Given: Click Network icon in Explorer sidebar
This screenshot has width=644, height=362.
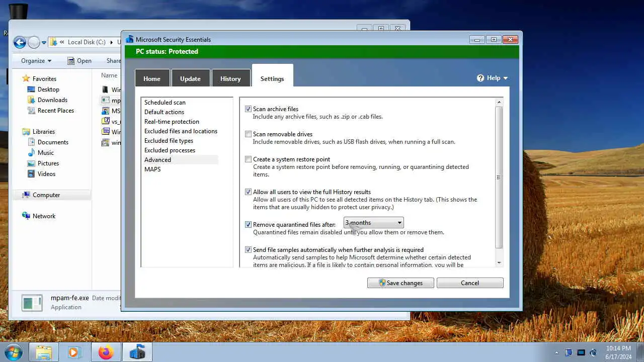Looking at the screenshot, I should 26,216.
